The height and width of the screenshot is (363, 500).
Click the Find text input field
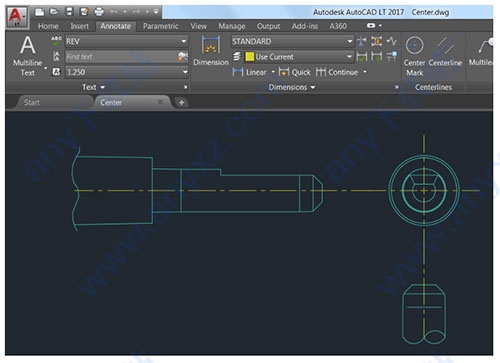[122, 57]
